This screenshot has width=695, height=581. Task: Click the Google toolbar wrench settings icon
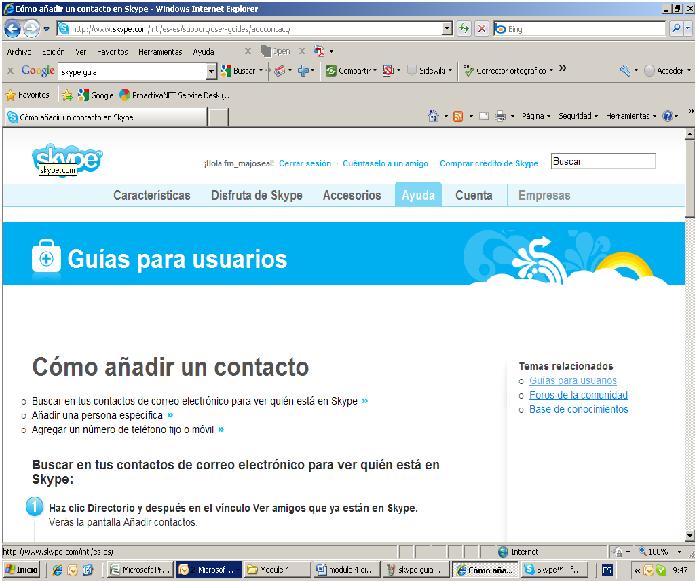(x=625, y=70)
